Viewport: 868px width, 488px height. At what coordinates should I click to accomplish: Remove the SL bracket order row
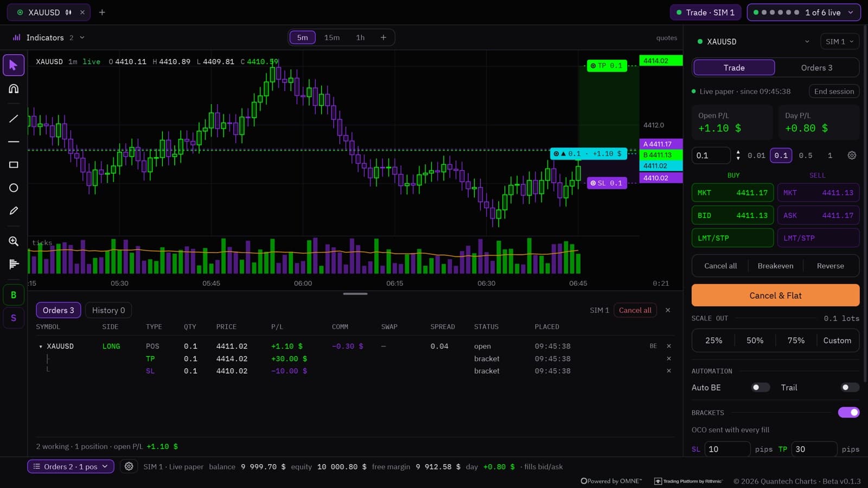[x=668, y=371]
